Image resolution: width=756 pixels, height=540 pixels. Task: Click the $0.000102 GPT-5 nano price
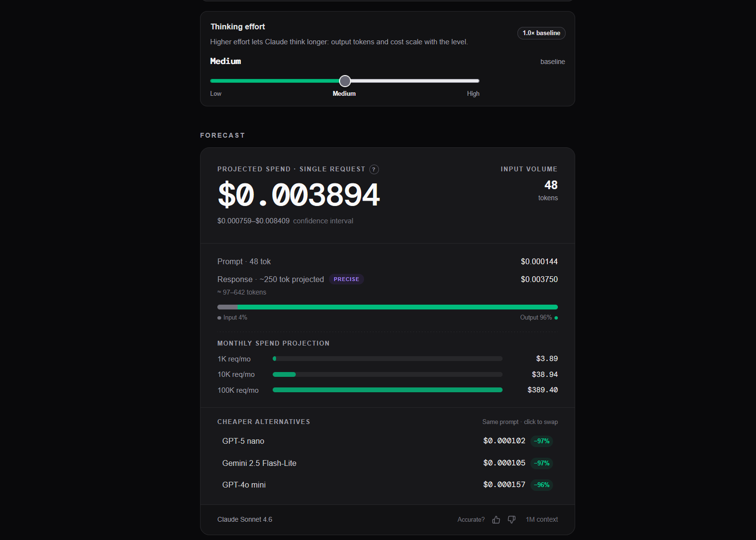pos(504,441)
